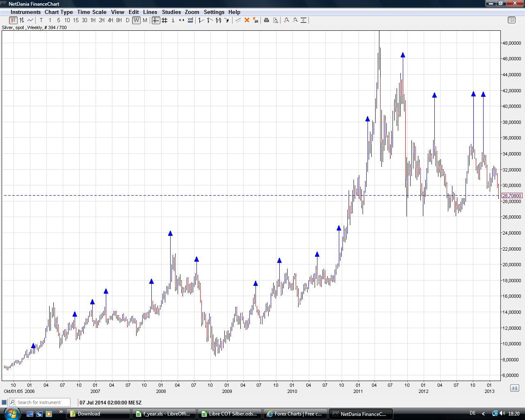Open the Lines menu
This screenshot has height=420, width=525.
click(x=150, y=12)
